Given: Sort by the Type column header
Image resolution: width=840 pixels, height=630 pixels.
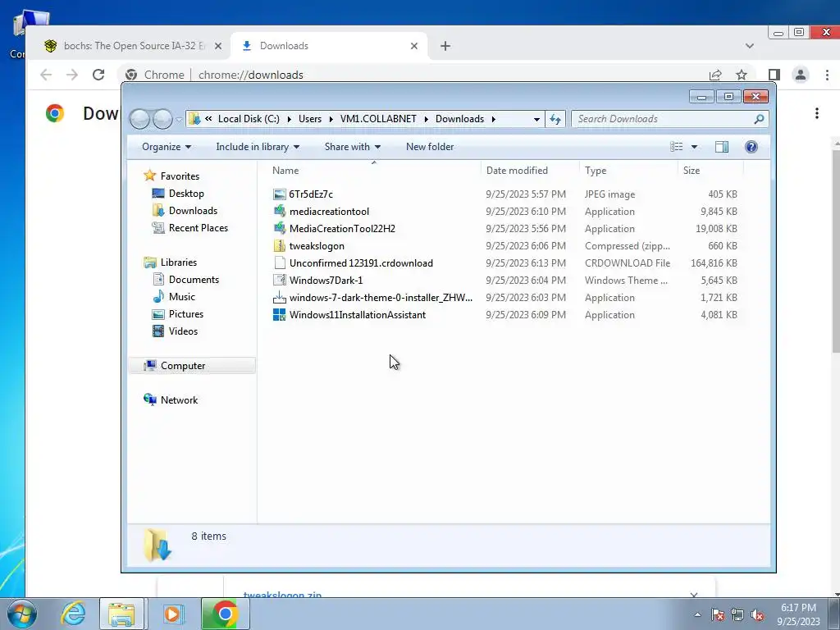Looking at the screenshot, I should 596,171.
